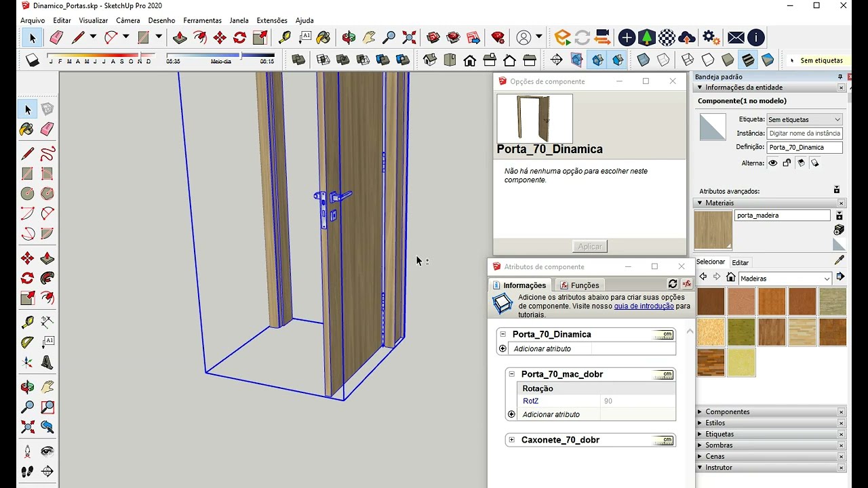
Task: Select the Paint Bucket tool in top toolbar
Action: (x=323, y=37)
